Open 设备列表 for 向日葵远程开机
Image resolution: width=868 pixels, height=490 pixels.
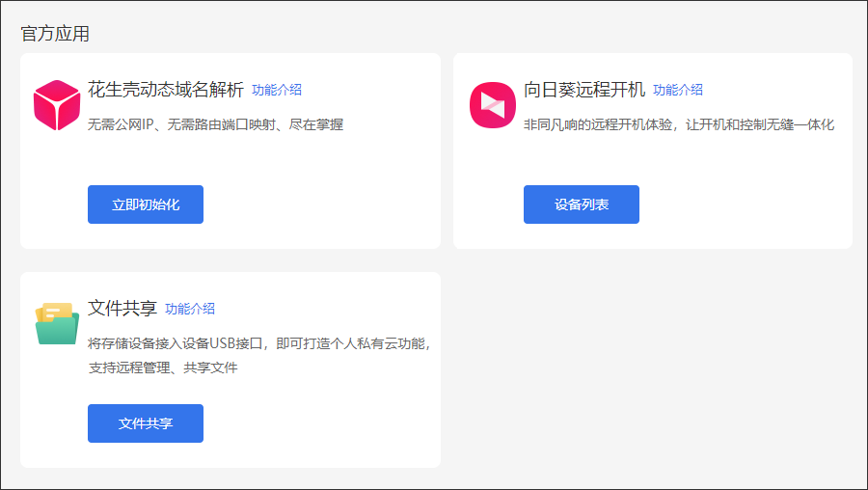[582, 204]
